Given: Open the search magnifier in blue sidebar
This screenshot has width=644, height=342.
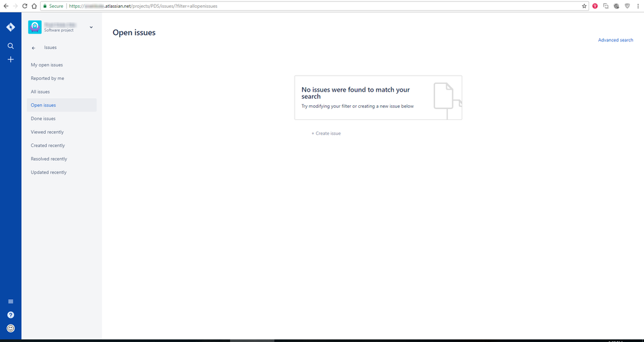Looking at the screenshot, I should point(11,46).
